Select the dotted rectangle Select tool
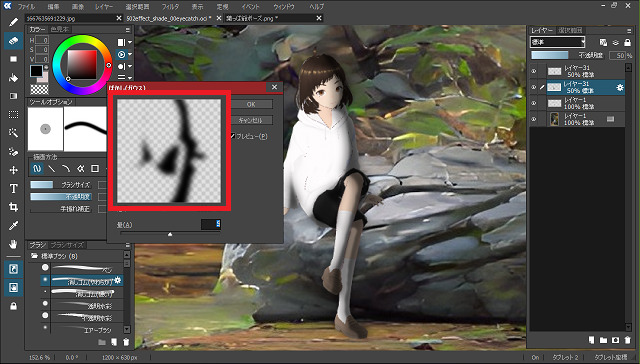 (x=13, y=115)
